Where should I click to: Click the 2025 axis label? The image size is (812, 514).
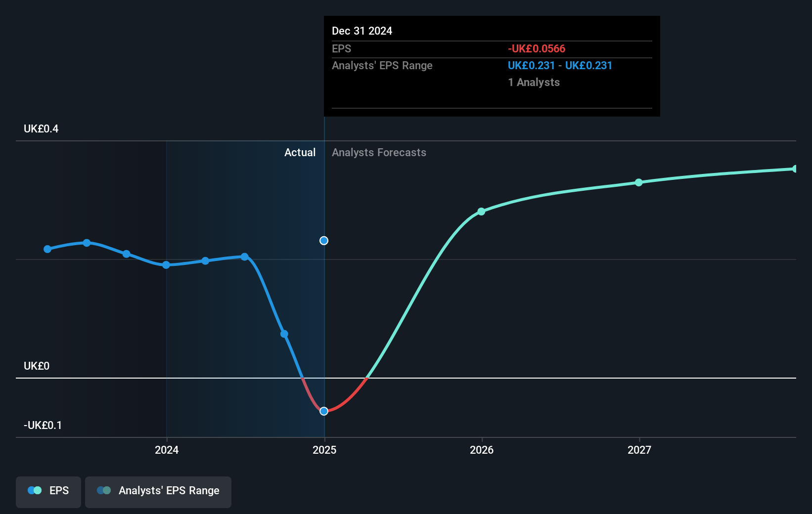pyautogui.click(x=324, y=450)
